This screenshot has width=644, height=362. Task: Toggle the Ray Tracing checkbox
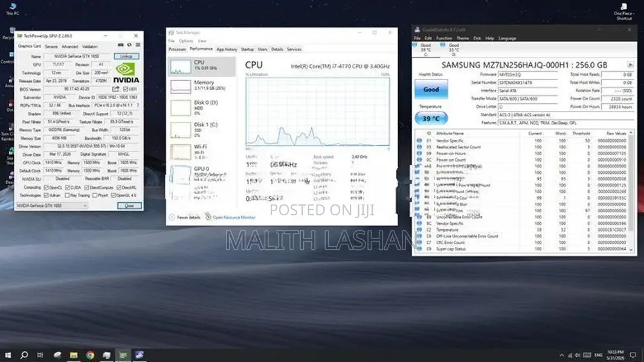coord(67,195)
